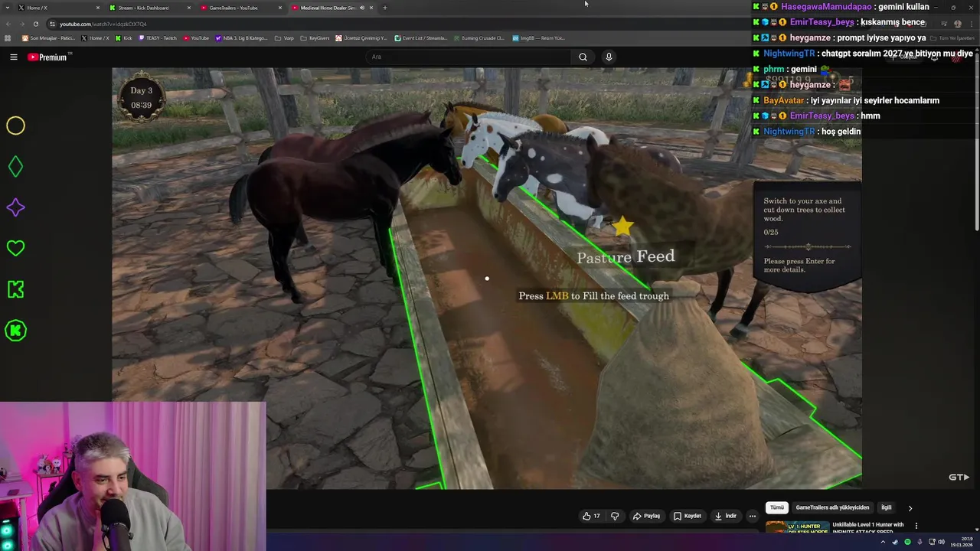Open the Event List / Streamlabs bookmark

421,37
